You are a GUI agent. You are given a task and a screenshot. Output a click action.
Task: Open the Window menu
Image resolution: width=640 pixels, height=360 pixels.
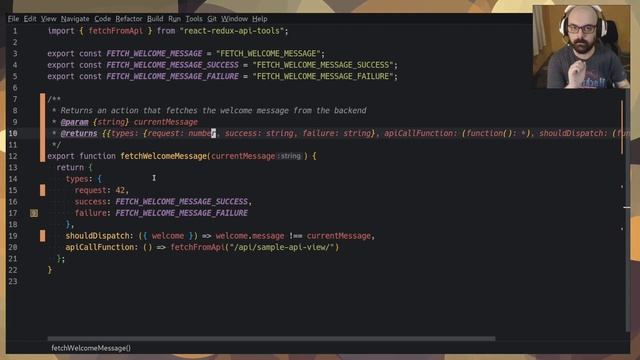234,19
